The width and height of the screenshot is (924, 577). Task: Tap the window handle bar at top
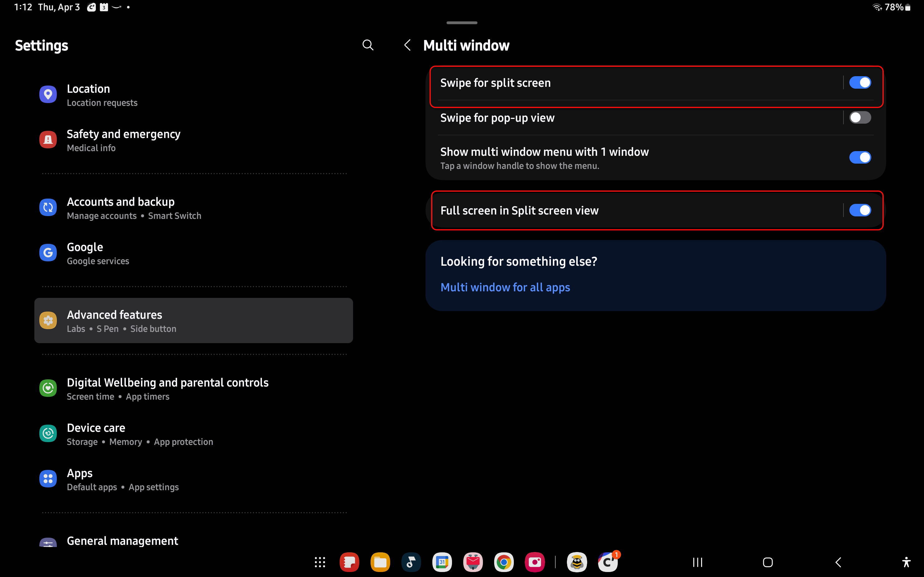[462, 23]
